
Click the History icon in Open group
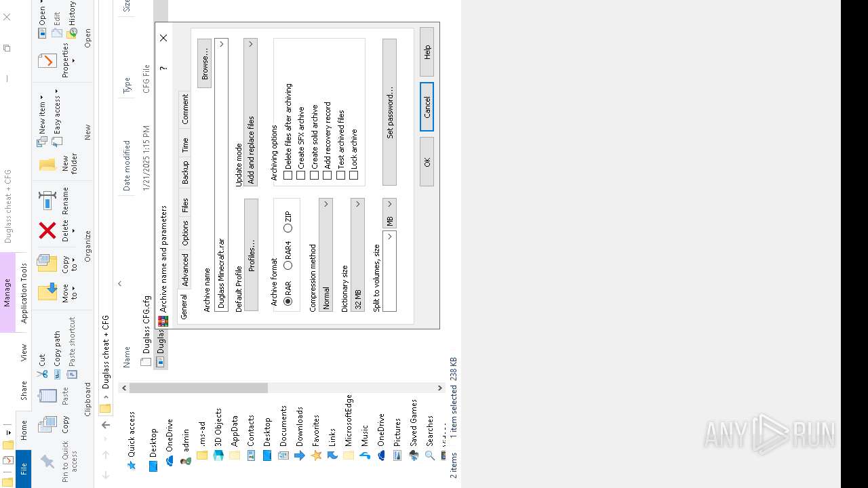[72, 33]
